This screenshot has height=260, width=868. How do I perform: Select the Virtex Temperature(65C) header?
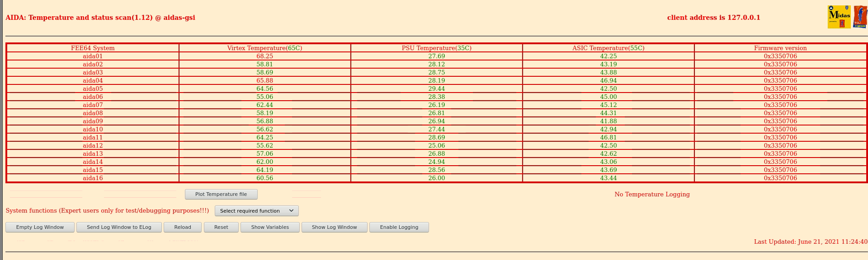(264, 48)
